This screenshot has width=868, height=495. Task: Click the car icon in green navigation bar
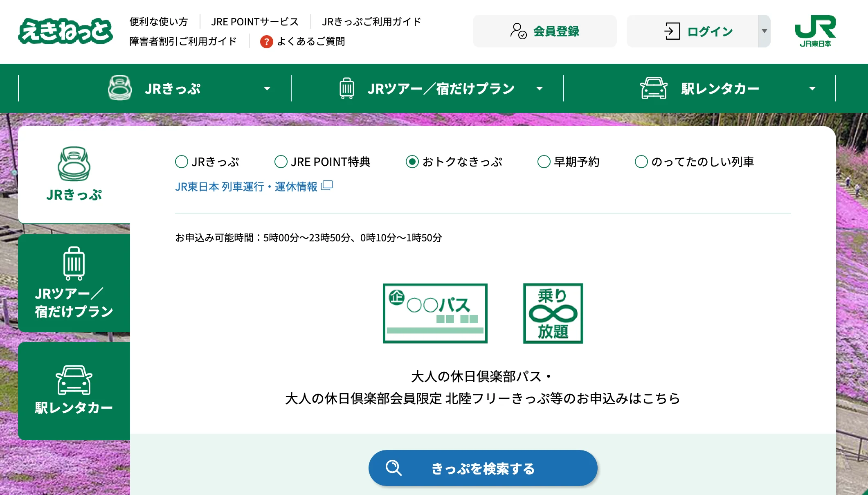click(x=654, y=88)
